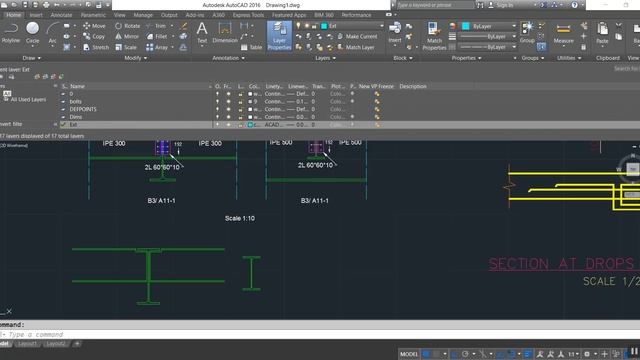
Task: Click the Copy tool
Action: [x=94, y=36]
